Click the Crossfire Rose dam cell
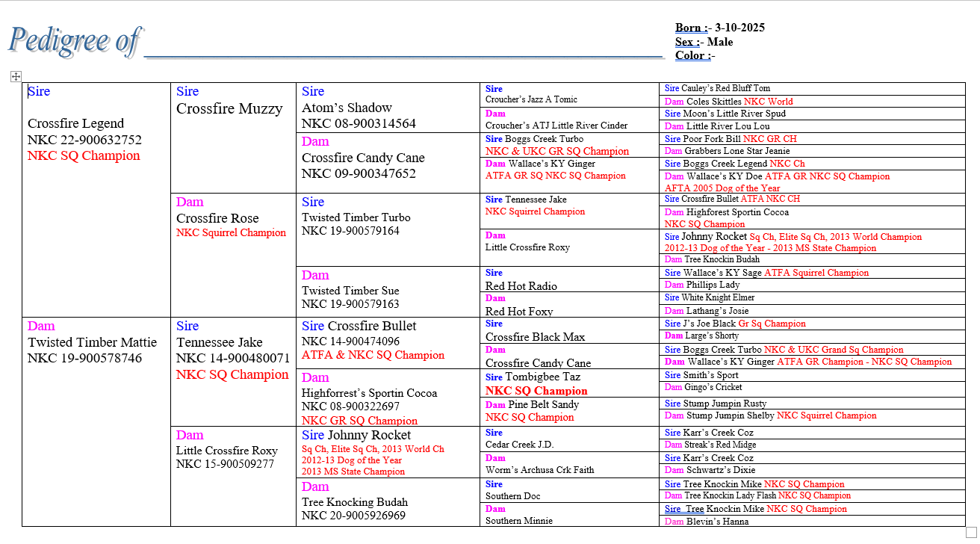 (217, 219)
